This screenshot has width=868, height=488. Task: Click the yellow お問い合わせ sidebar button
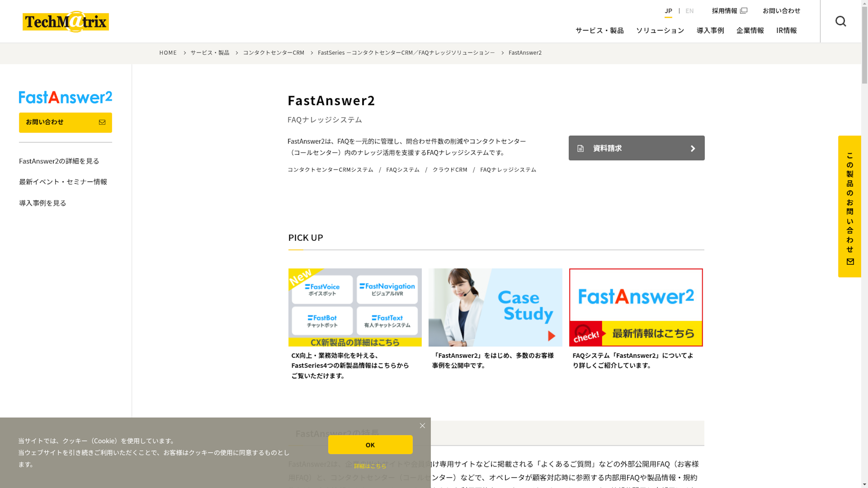pyautogui.click(x=65, y=122)
